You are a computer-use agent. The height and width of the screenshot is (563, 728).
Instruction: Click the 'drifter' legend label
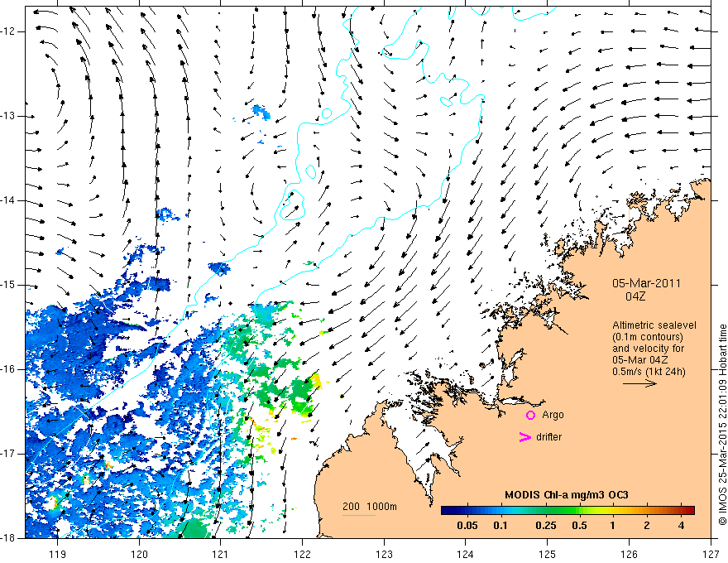pyautogui.click(x=548, y=437)
